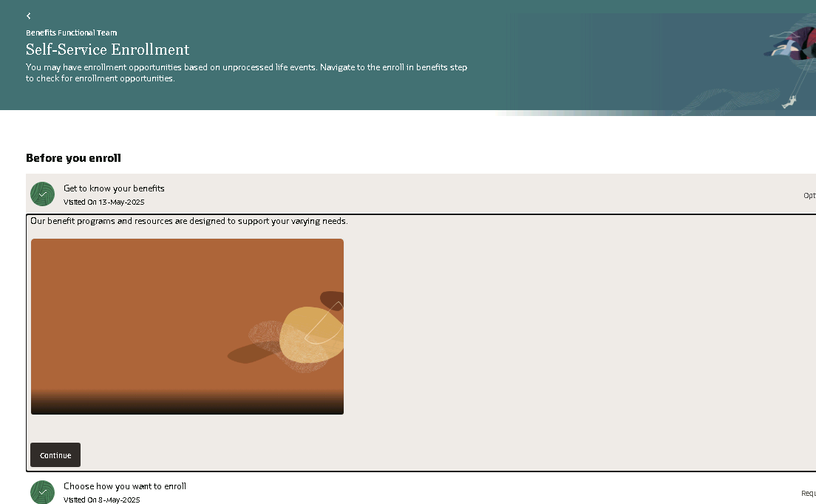The width and height of the screenshot is (816, 504).
Task: Click the "Self-Service Enrollment" page title
Action: [x=108, y=50]
